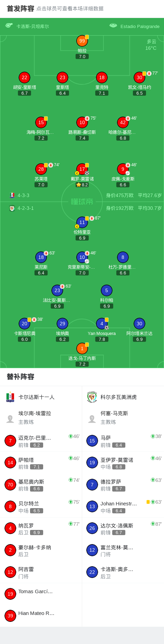Tap the 8.2 star rating badge

[82, 185]
